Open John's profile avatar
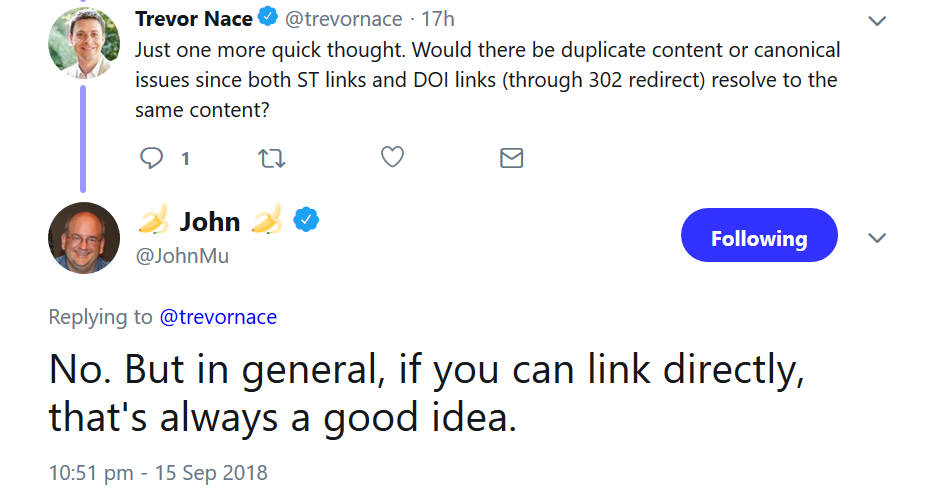Image resolution: width=937 pixels, height=490 pixels. click(83, 238)
